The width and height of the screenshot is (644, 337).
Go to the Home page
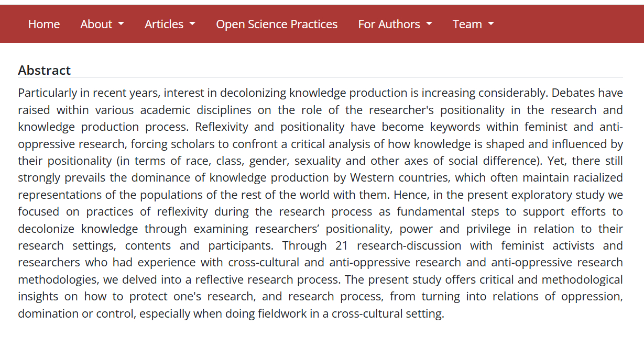(x=44, y=24)
